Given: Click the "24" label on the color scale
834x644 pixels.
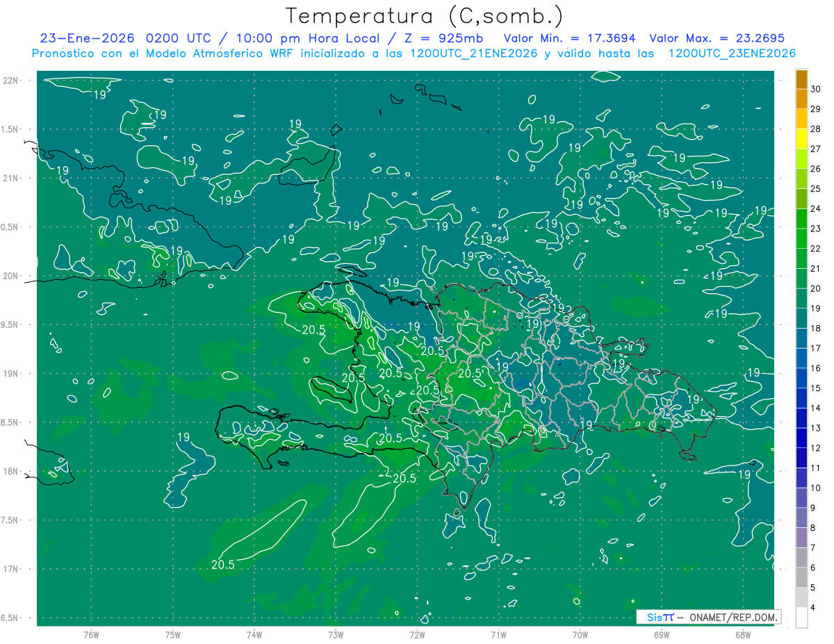Looking at the screenshot, I should point(816,209).
